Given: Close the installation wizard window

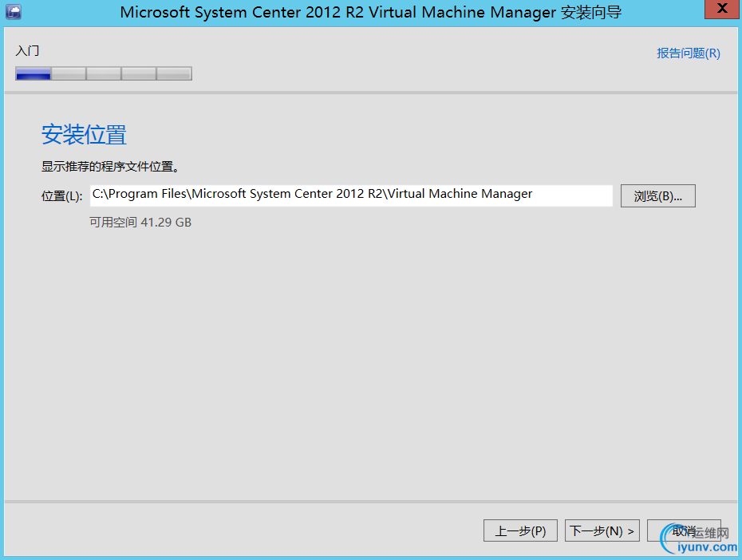Looking at the screenshot, I should (720, 10).
